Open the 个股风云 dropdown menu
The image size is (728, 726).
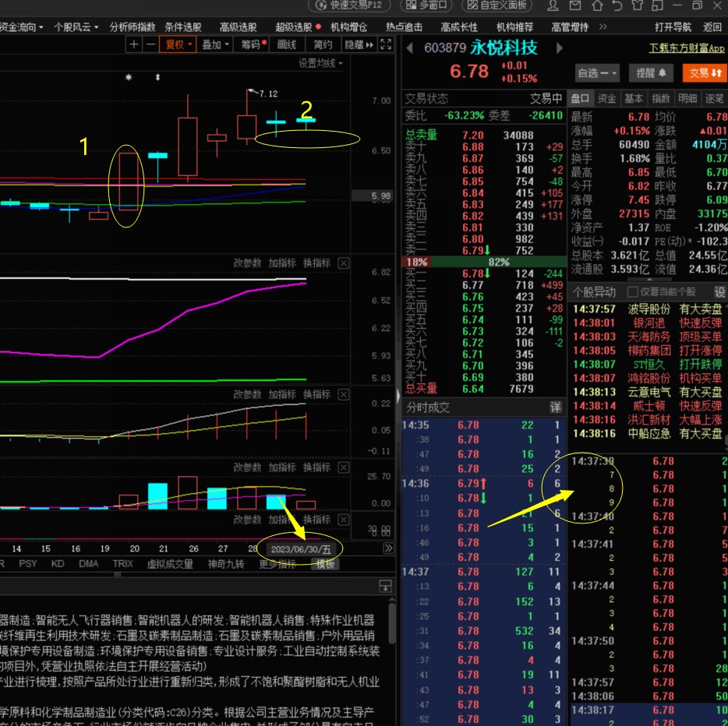tap(76, 27)
